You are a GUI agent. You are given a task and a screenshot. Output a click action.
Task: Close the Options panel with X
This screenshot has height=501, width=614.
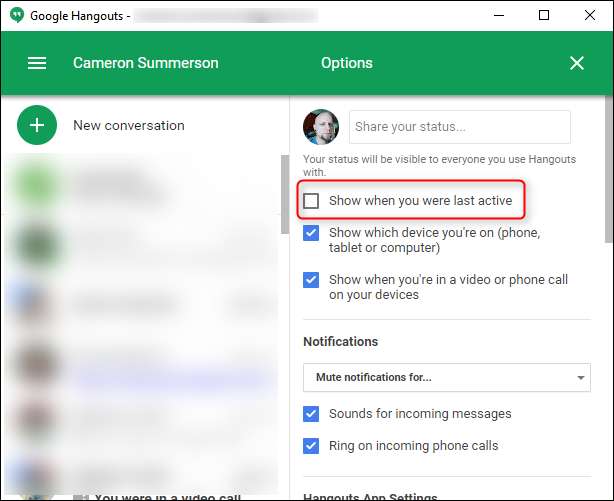click(576, 63)
